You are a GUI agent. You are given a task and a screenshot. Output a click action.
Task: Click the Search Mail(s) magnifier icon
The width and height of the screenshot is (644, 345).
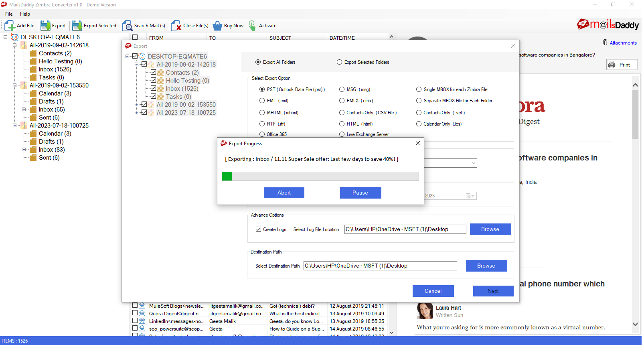pyautogui.click(x=128, y=26)
